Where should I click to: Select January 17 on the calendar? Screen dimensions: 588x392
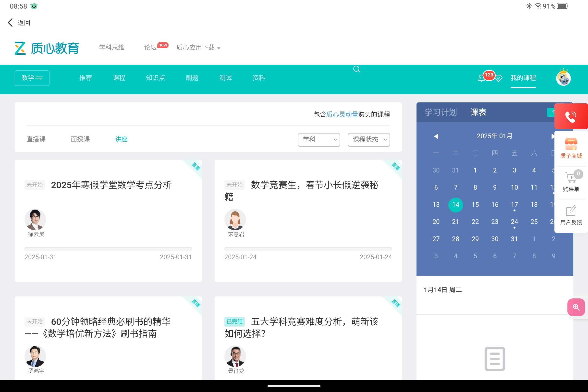pyautogui.click(x=514, y=205)
